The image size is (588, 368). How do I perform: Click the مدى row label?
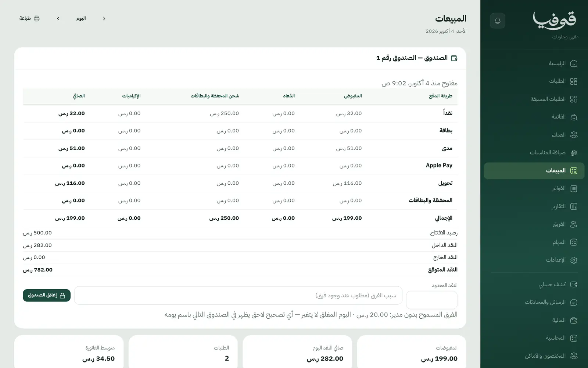pos(447,148)
